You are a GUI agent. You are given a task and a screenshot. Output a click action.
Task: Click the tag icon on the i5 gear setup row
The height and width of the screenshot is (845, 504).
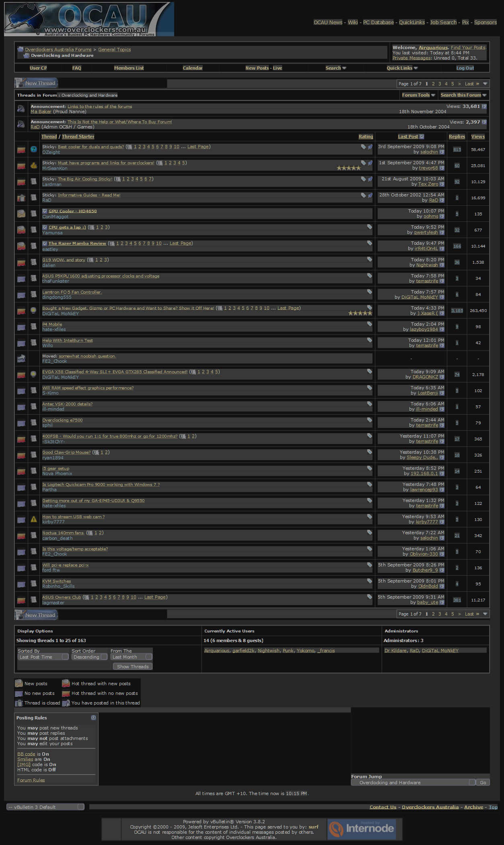[x=369, y=468]
